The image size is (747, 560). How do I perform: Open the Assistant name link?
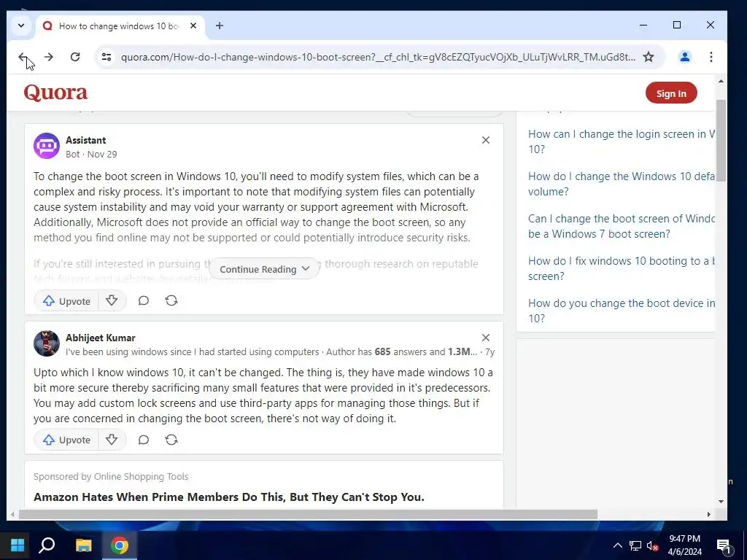coord(86,140)
